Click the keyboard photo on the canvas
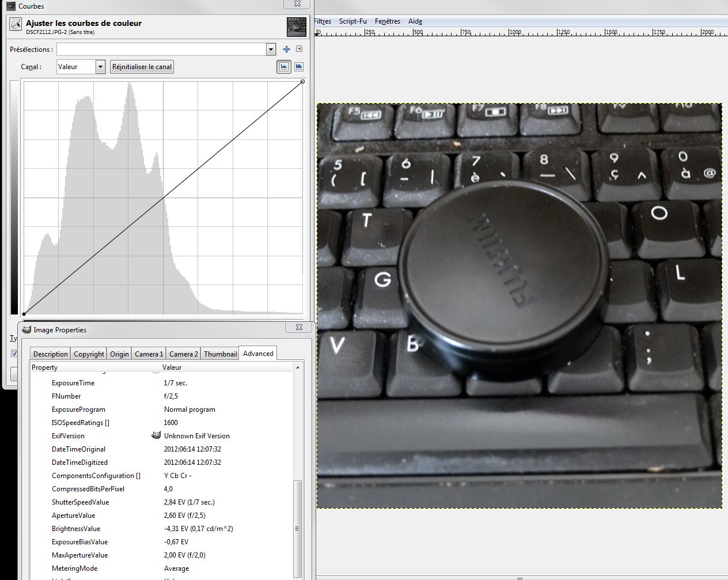 point(519,306)
